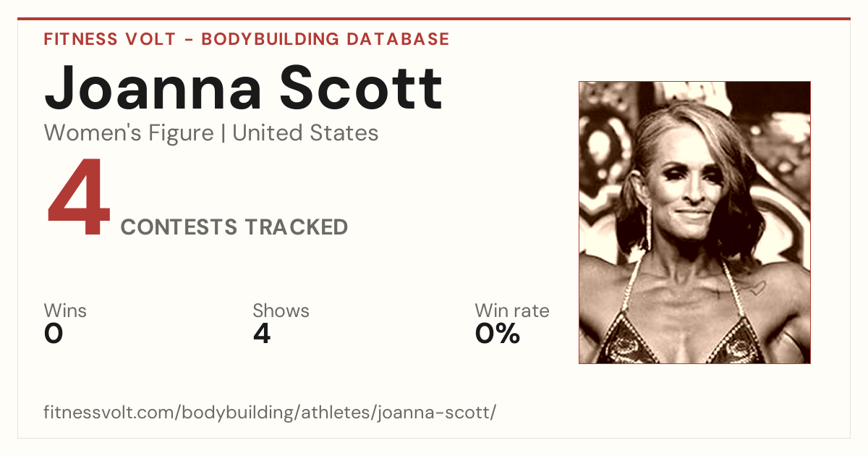Click the large red number 4
Screen dimensions: 868x456
point(79,198)
